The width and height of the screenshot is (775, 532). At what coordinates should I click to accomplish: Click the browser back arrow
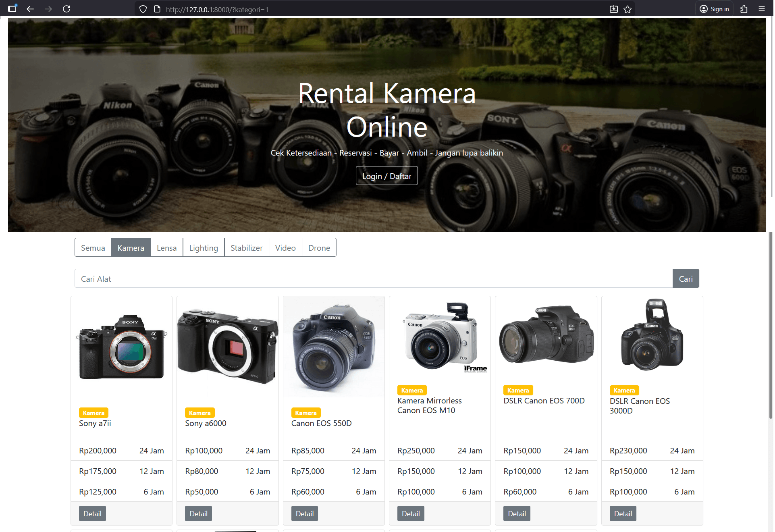30,9
